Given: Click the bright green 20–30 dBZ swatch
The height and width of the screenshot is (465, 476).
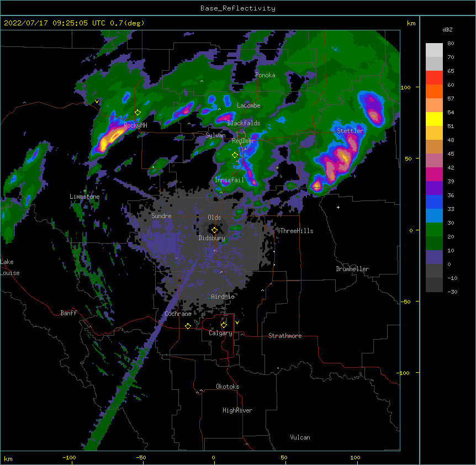Looking at the screenshot, I should coord(434,230).
